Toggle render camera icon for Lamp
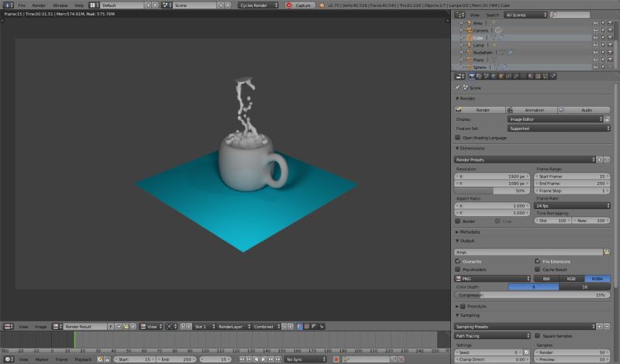 610,45
